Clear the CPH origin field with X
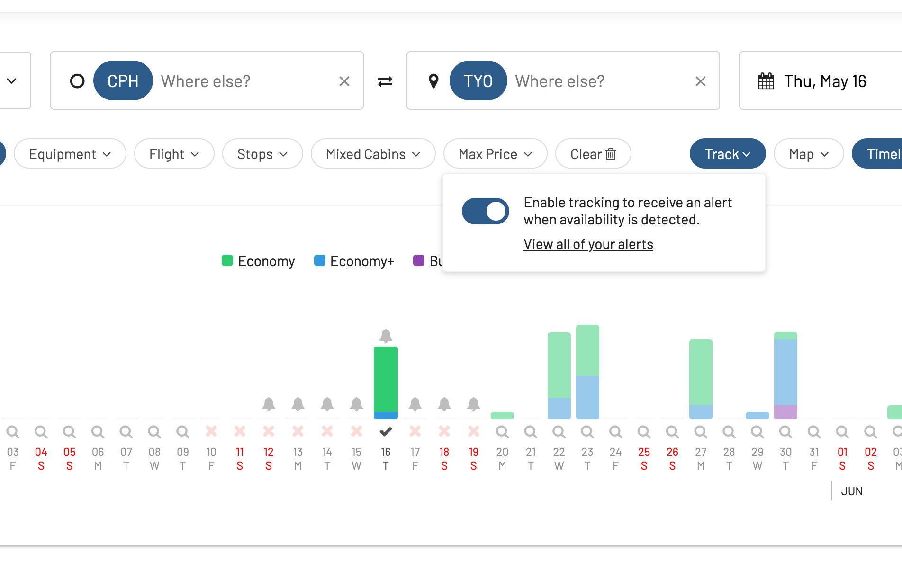The image size is (902, 588). tap(344, 81)
